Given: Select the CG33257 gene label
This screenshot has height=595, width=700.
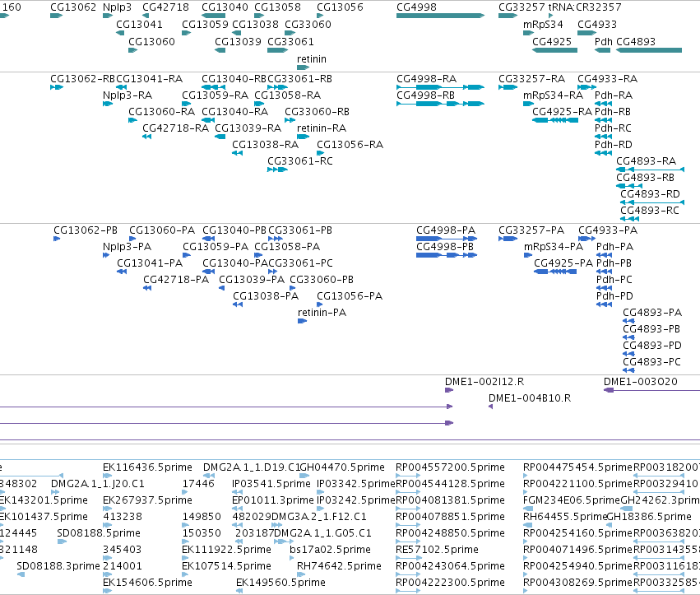Looking at the screenshot, I should tap(522, 7).
